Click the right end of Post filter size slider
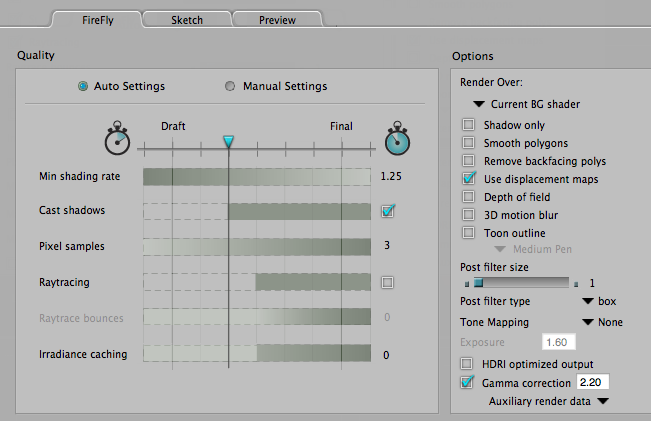The height and width of the screenshot is (421, 651). click(x=576, y=284)
